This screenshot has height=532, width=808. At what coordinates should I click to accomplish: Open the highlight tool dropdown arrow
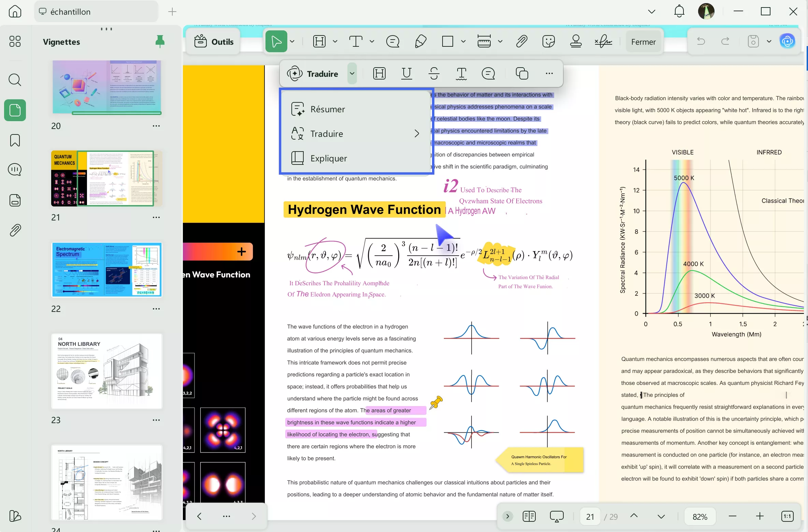(x=335, y=42)
